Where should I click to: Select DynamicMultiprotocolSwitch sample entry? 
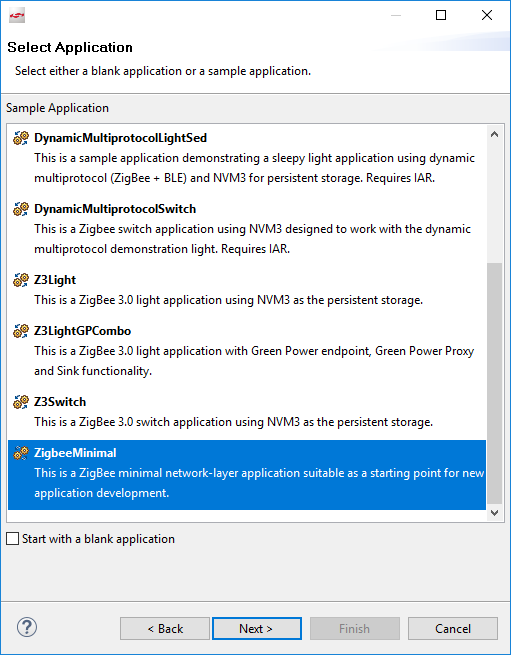[247, 228]
